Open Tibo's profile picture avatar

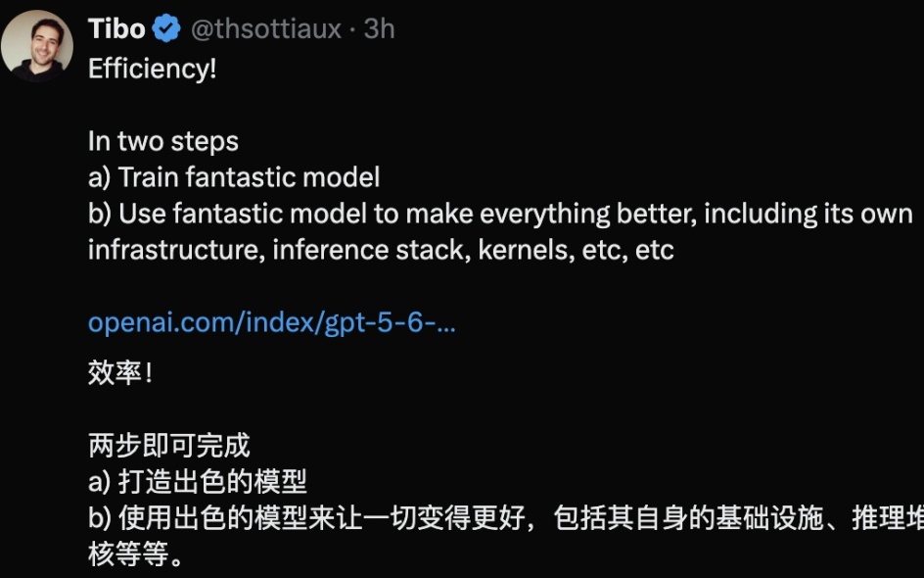pyautogui.click(x=37, y=45)
